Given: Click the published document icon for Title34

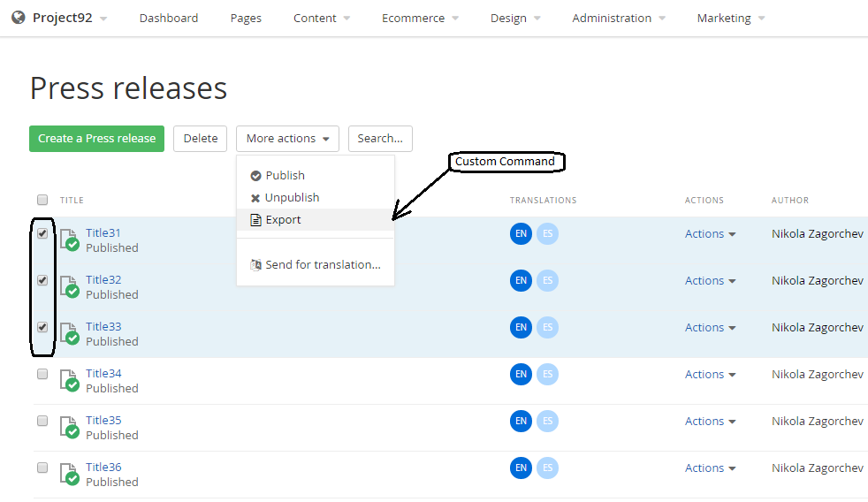Looking at the screenshot, I should (70, 381).
